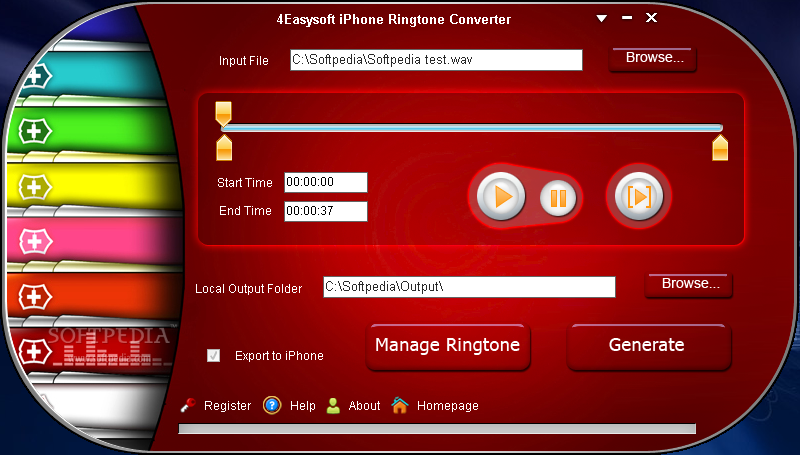800x455 pixels.
Task: Click the End Time field
Action: coord(326,211)
